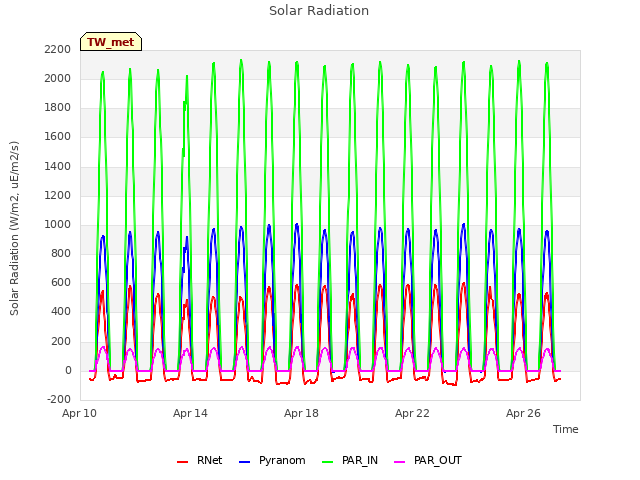
Task: Click the 1800 y-axis tick label
Action: click(x=58, y=108)
